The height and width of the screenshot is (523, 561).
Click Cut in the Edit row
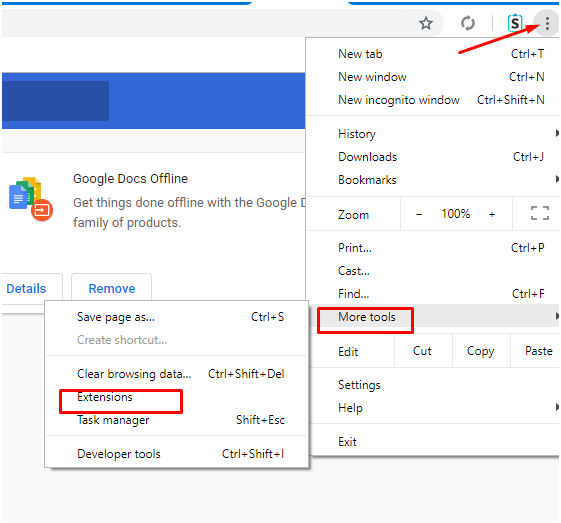pos(423,351)
